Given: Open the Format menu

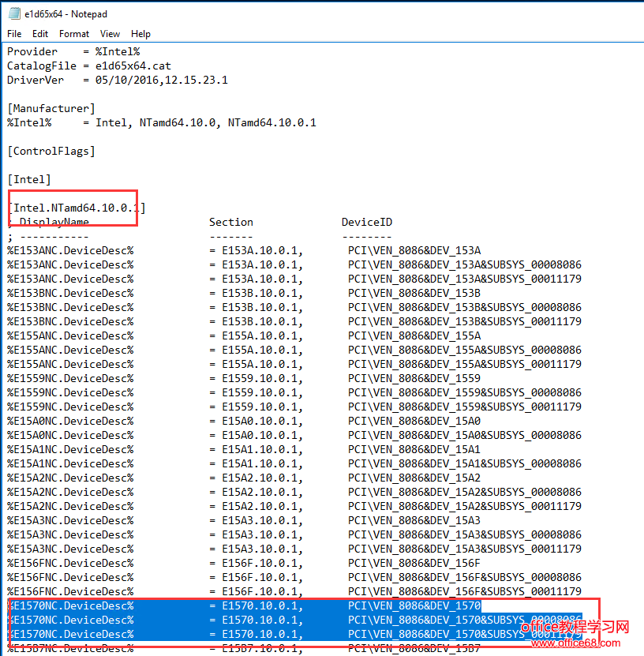Looking at the screenshot, I should coord(73,34).
